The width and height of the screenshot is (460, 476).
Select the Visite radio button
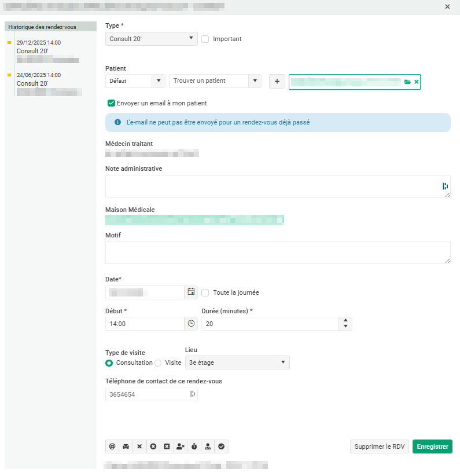pyautogui.click(x=158, y=363)
